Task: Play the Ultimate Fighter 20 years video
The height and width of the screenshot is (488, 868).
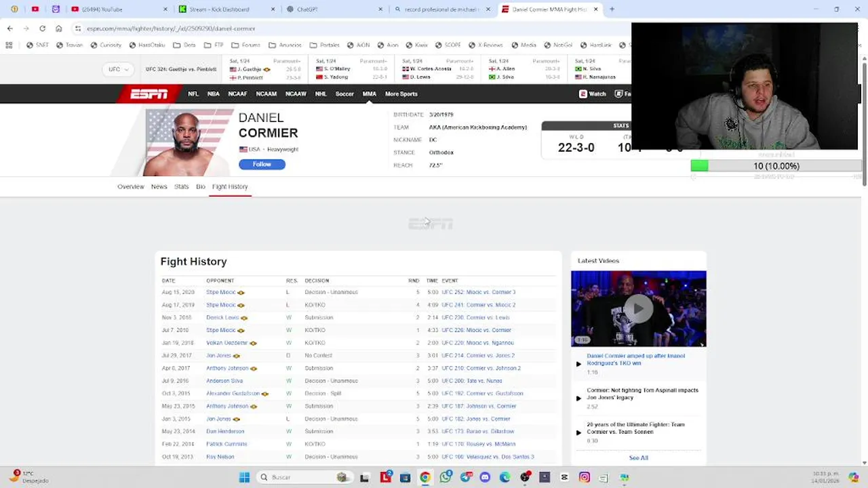Action: click(635, 428)
